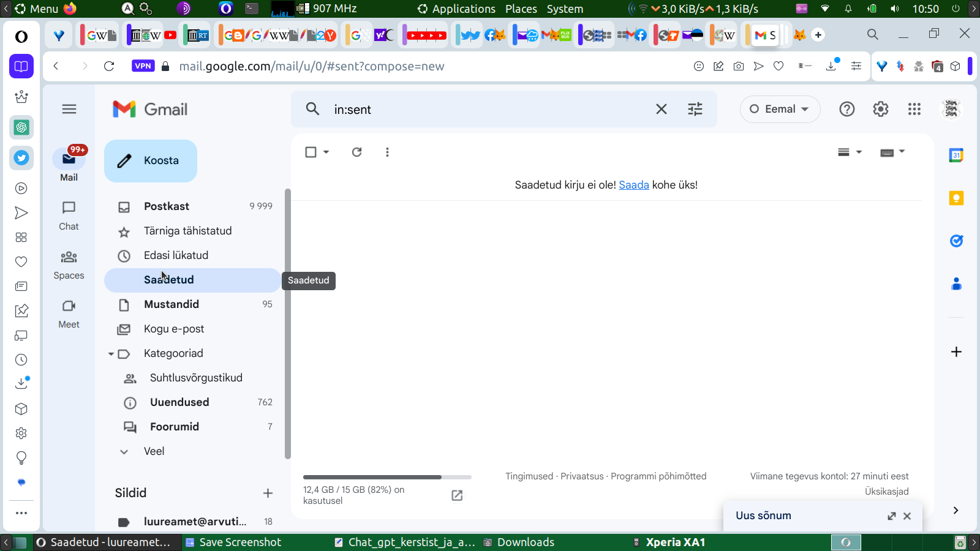Open Opera sidebar history clock
This screenshot has height=551, width=980.
pyautogui.click(x=21, y=360)
